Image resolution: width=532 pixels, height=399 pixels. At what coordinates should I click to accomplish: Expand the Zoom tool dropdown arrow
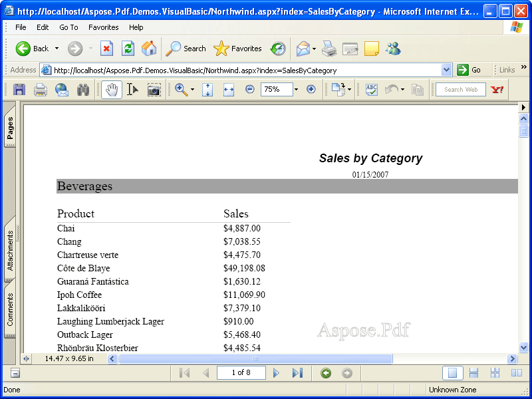(x=192, y=90)
